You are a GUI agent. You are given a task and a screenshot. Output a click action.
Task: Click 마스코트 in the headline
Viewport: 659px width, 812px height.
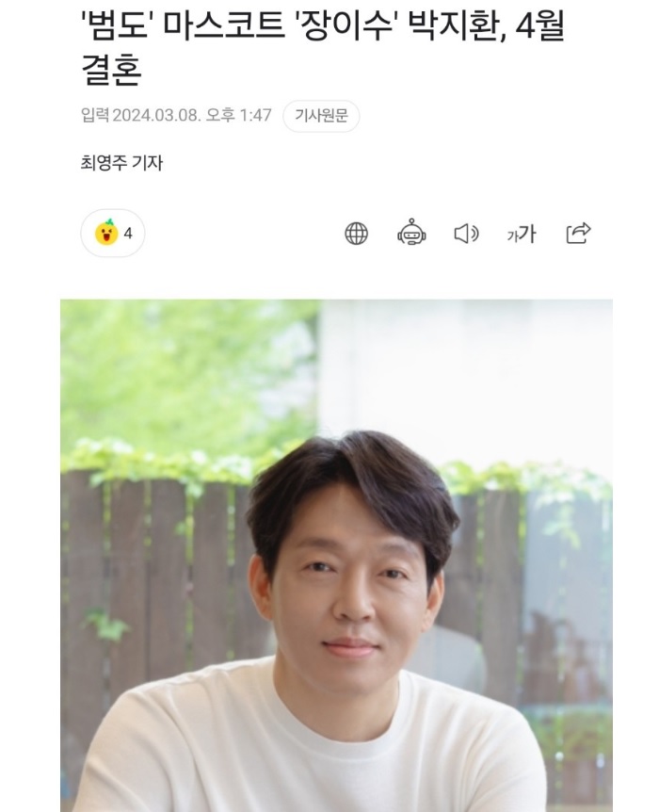point(224,25)
